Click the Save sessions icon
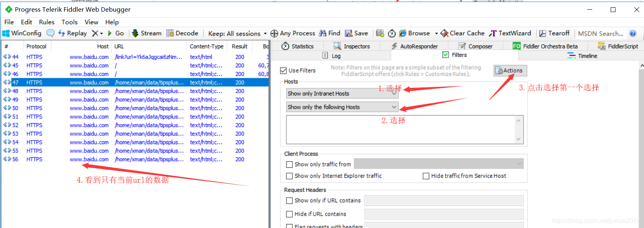644x228 pixels. [x=349, y=33]
